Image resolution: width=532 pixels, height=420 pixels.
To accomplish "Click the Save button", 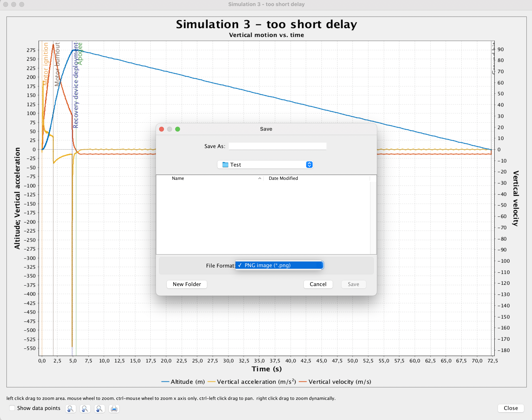I will coord(354,284).
